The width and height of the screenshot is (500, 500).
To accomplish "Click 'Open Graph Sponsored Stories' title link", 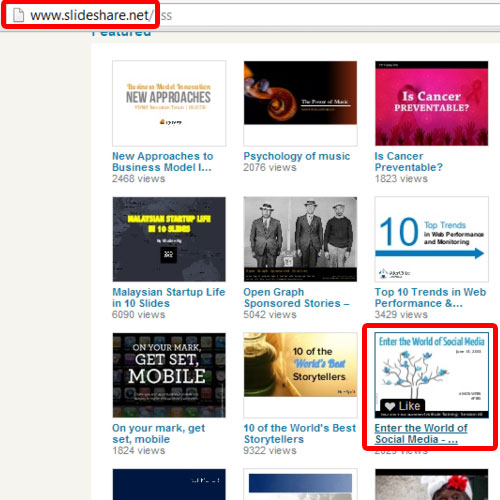I will click(297, 298).
